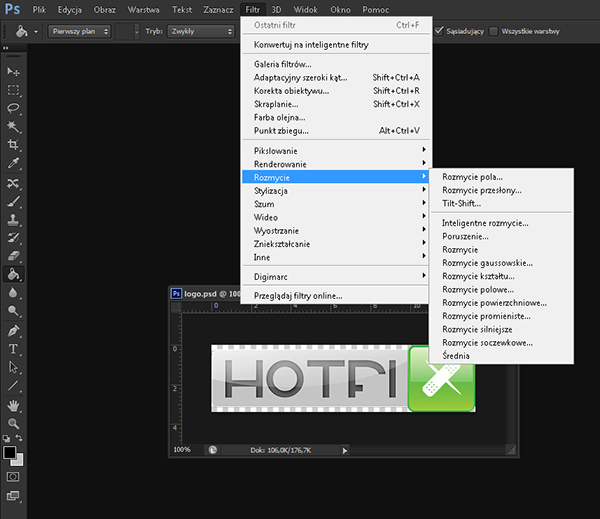Image resolution: width=600 pixels, height=519 pixels.
Task: Toggle Quick Mask mode
Action: 13,477
